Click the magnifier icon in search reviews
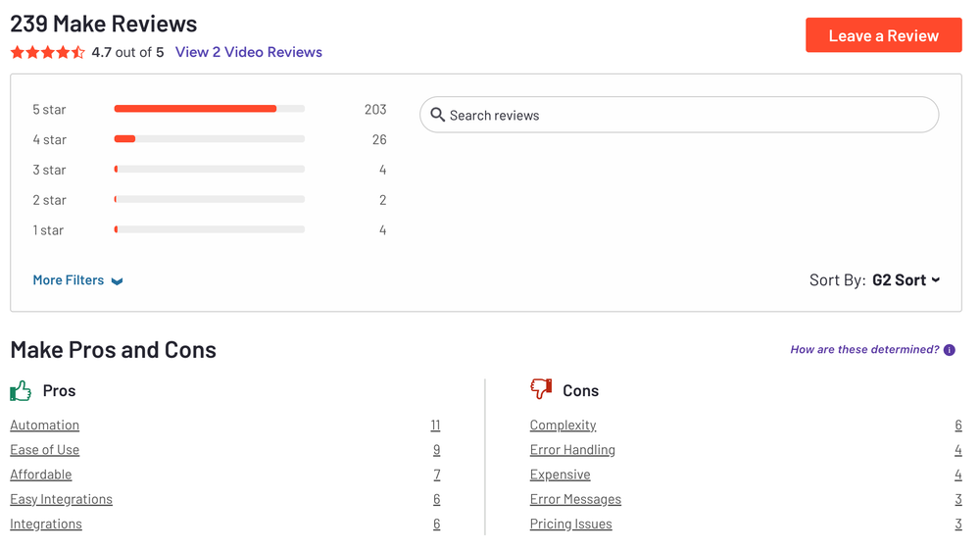980x551 pixels. click(438, 116)
